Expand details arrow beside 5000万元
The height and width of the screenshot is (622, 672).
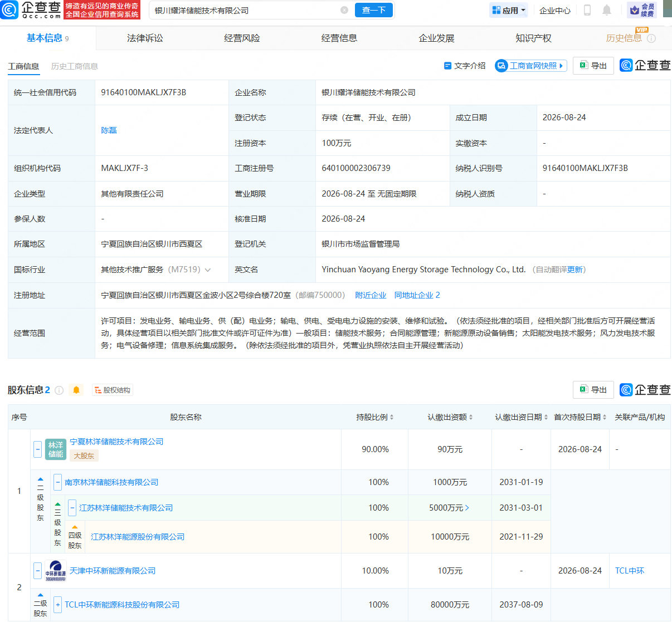coord(467,508)
